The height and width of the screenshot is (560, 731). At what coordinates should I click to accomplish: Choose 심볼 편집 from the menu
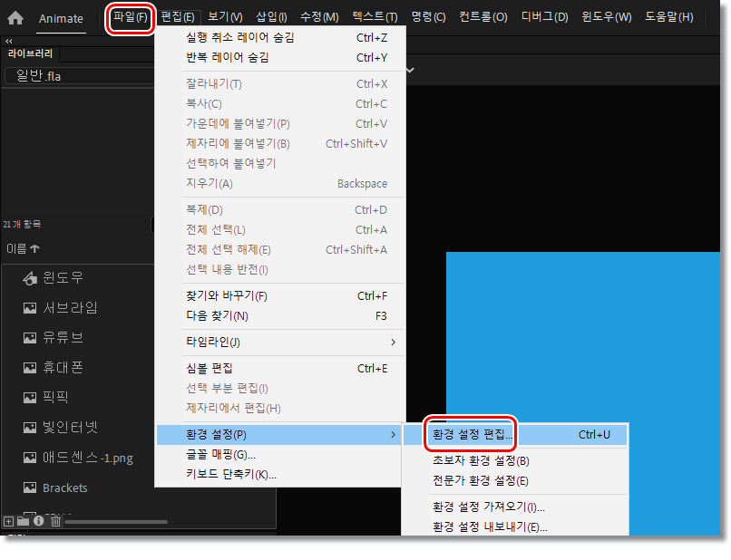click(279, 369)
